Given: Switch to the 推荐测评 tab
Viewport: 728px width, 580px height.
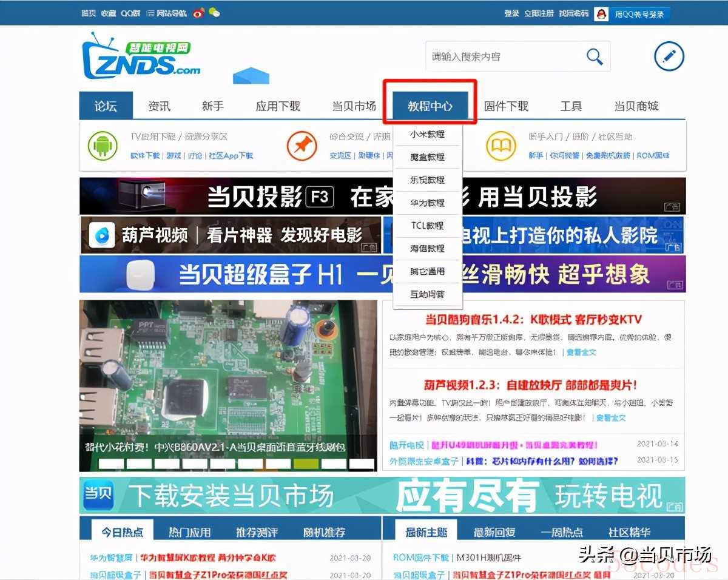Looking at the screenshot, I should 257,533.
